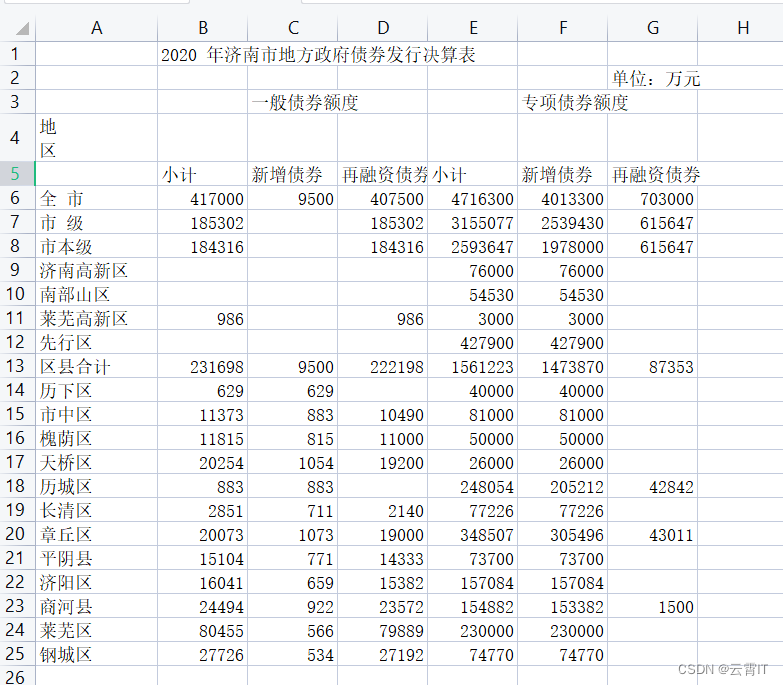Click cell with value 42842
The image size is (783, 685).
click(x=652, y=486)
